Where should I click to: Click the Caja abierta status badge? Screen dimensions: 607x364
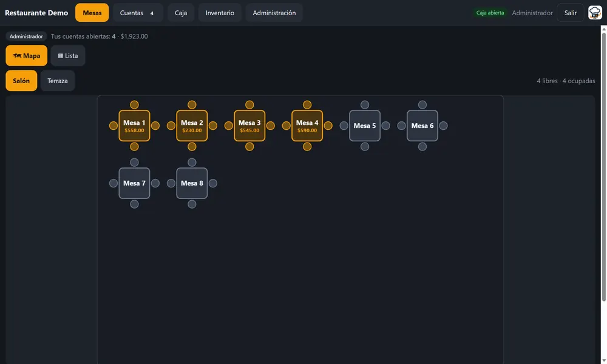490,13
